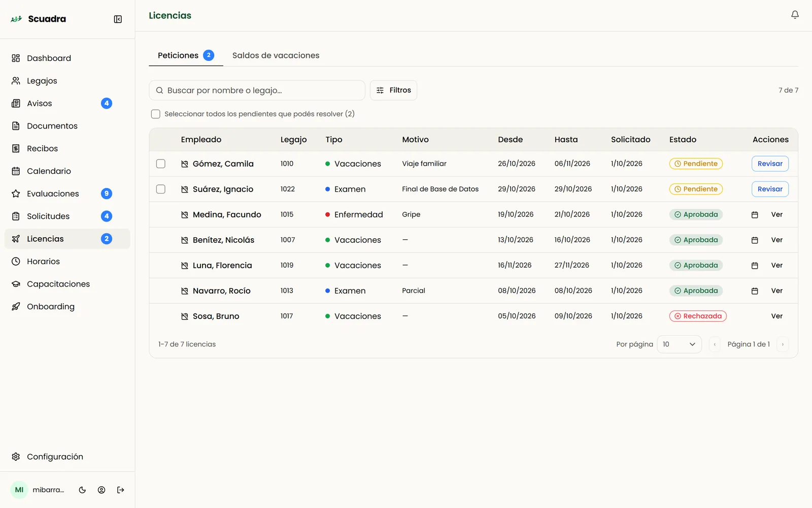This screenshot has width=812, height=508.
Task: Open Documentos section
Action: (67, 126)
